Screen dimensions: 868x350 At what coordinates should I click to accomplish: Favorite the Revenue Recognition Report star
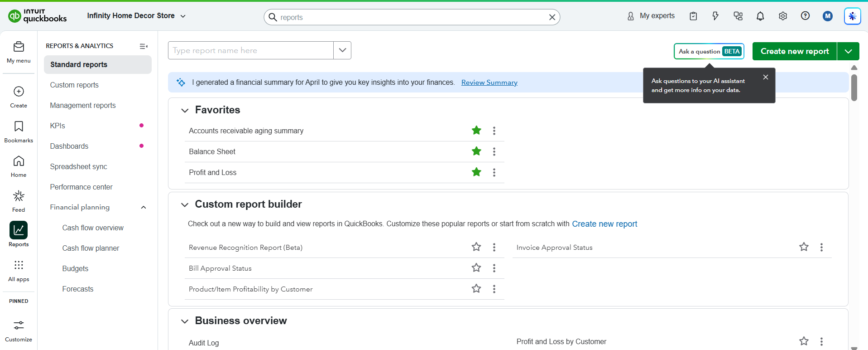tap(476, 247)
